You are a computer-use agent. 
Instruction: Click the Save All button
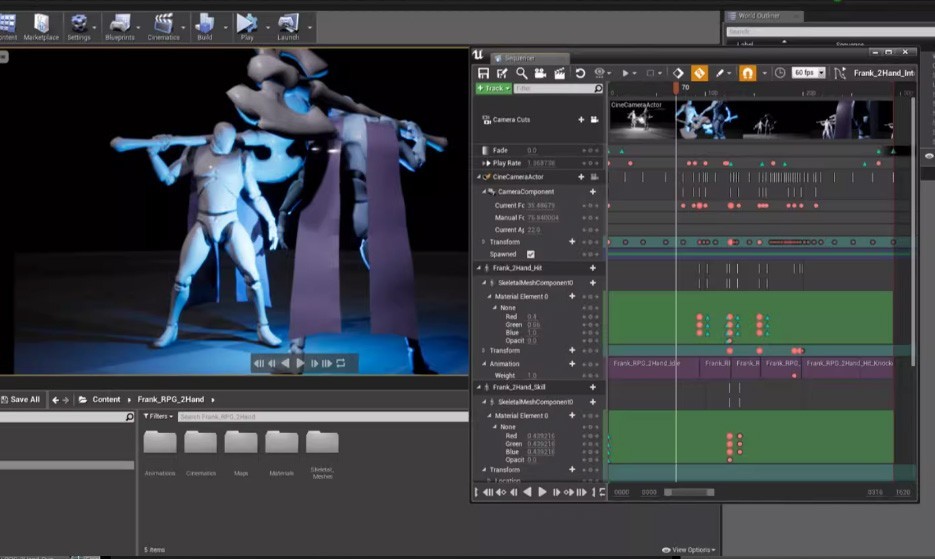tap(22, 399)
